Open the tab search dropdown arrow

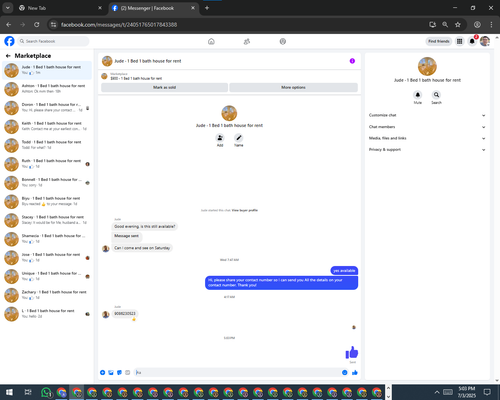click(7, 8)
